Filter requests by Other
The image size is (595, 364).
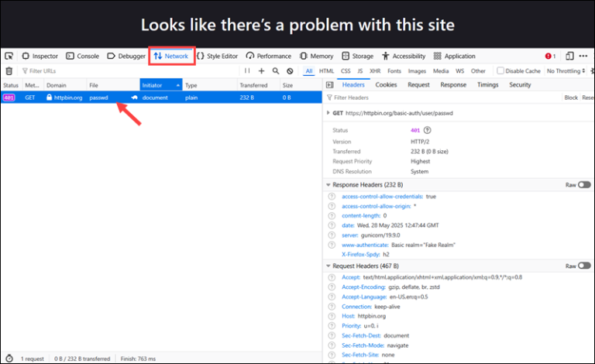pos(478,71)
